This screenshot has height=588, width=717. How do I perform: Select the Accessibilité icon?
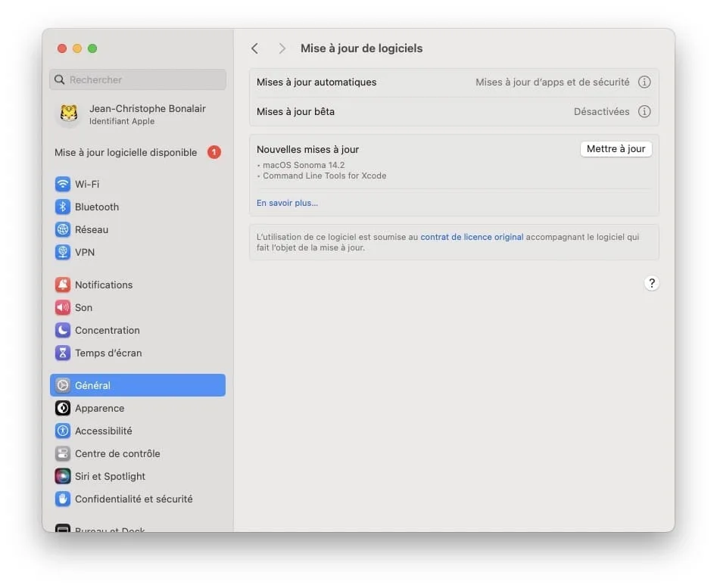tap(62, 431)
